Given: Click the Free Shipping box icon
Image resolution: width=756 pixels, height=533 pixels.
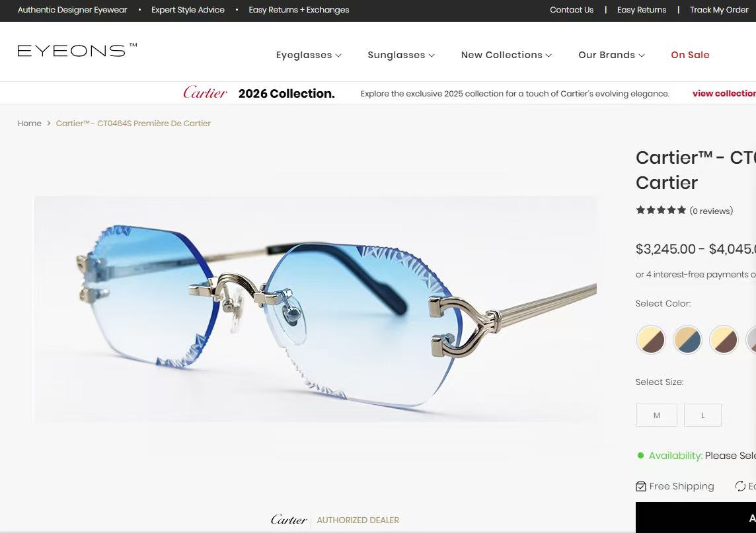Looking at the screenshot, I should click(x=641, y=486).
